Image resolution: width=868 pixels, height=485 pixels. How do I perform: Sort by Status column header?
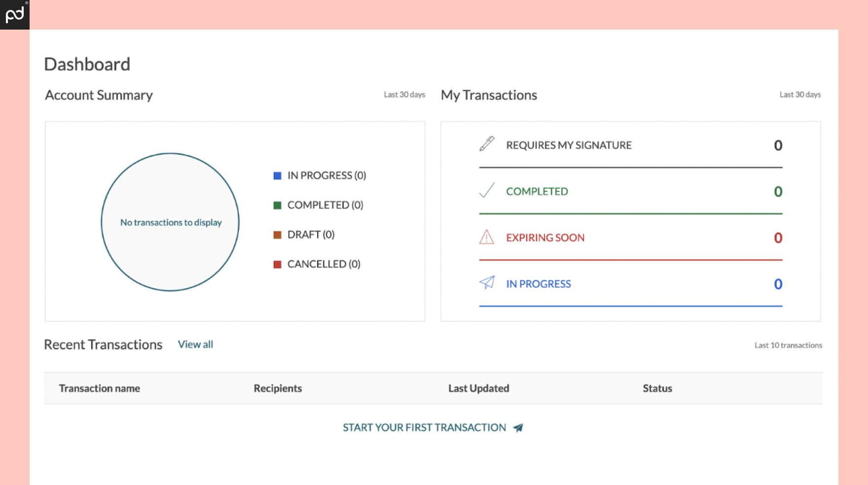[657, 388]
